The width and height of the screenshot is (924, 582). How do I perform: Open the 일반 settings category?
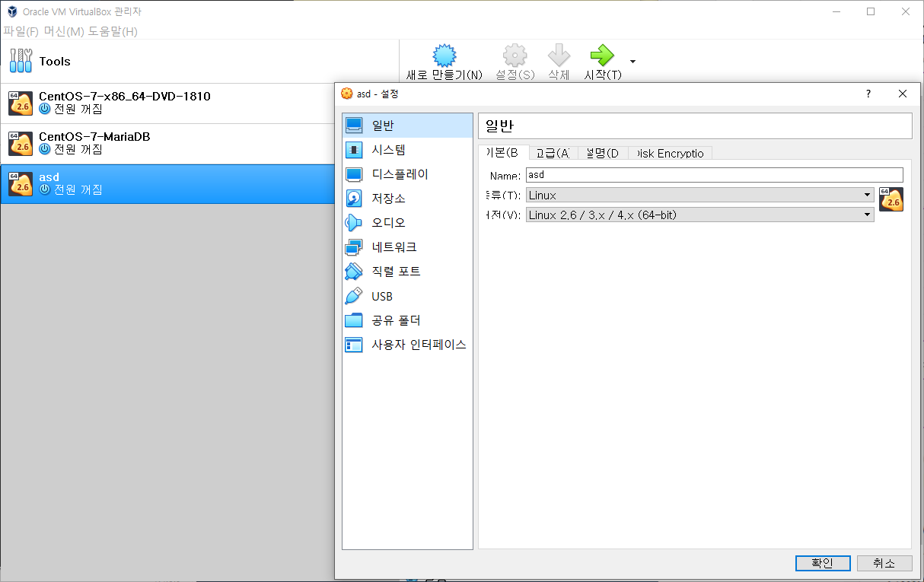tap(407, 126)
